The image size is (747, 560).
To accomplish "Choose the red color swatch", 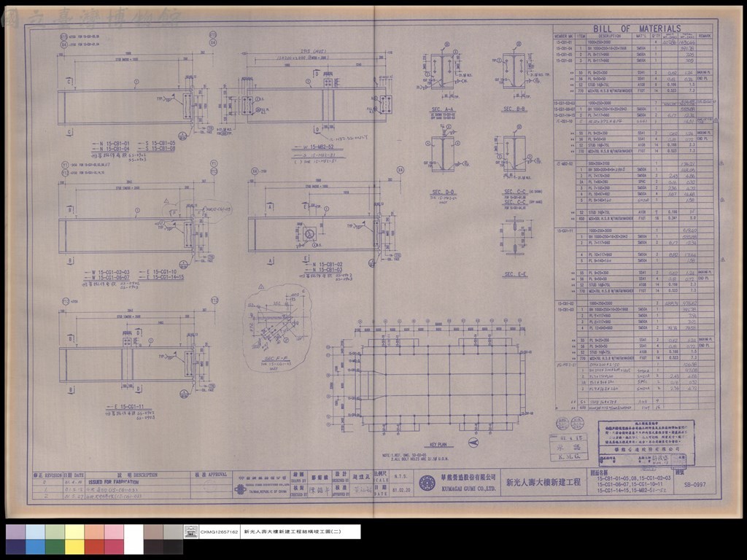I will tap(94, 547).
